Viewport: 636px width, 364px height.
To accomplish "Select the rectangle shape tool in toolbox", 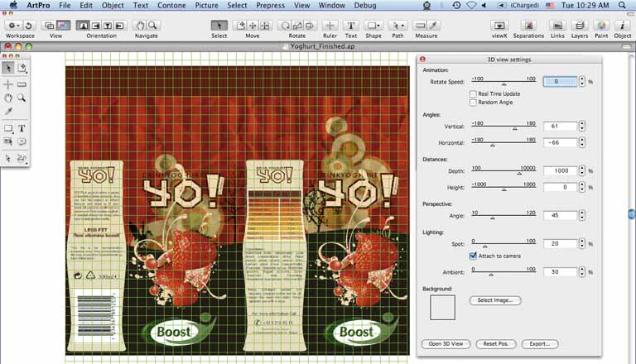I will tap(8, 128).
